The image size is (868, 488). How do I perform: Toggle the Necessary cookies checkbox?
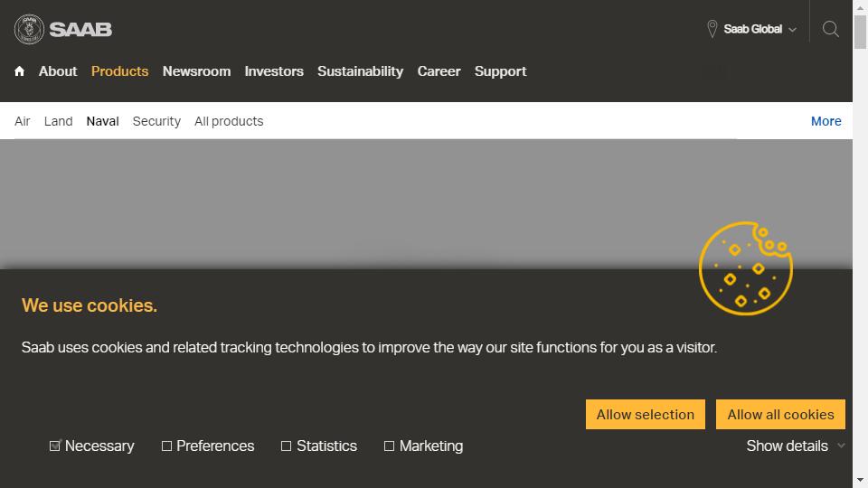(x=55, y=446)
